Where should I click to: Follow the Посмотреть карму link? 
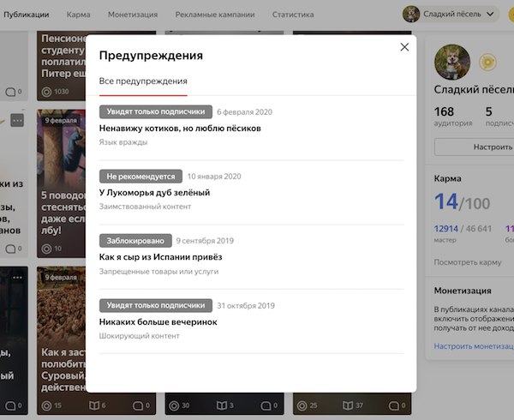tap(468, 262)
